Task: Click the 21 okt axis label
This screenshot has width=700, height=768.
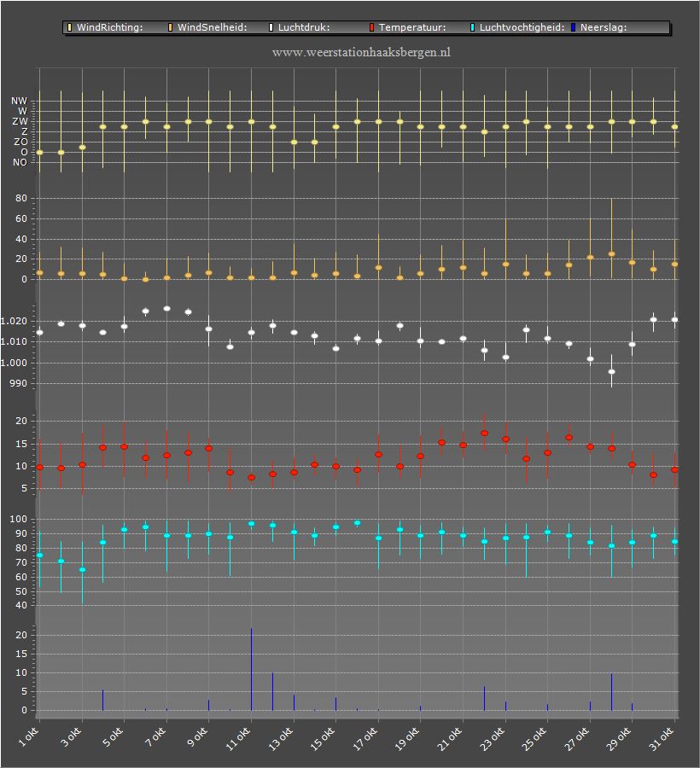Action: pos(450,739)
